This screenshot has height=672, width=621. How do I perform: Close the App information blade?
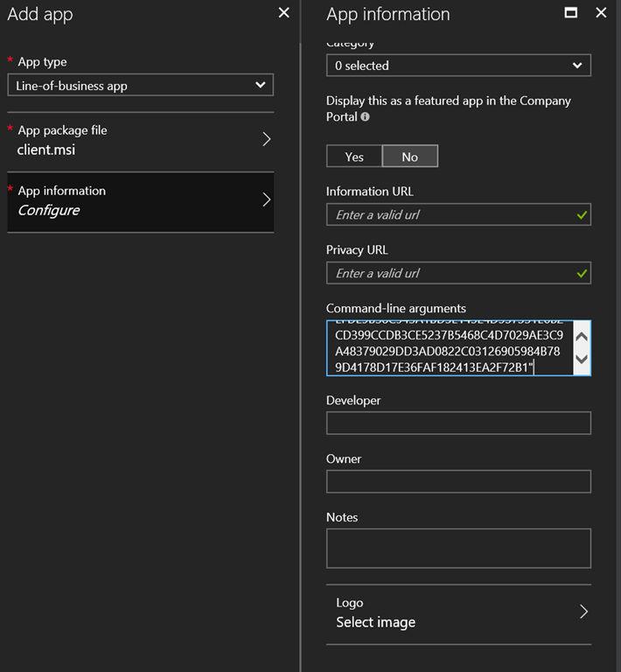click(600, 13)
